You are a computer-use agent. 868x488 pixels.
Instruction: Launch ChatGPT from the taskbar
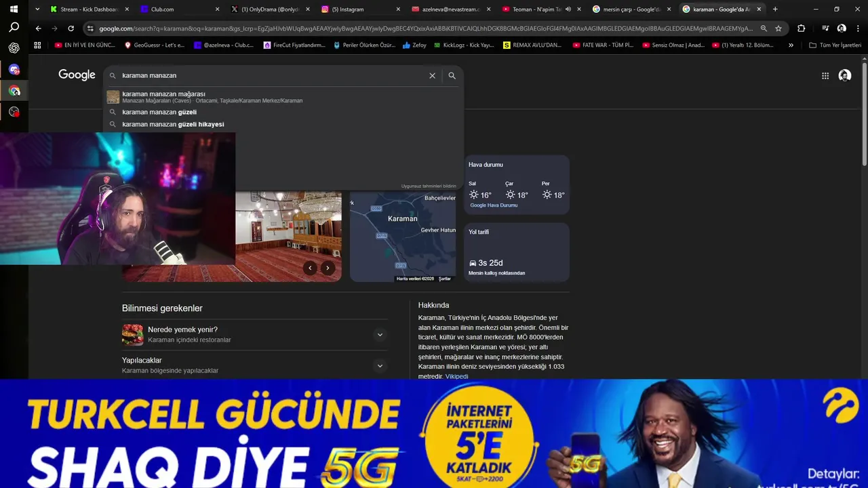(14, 48)
